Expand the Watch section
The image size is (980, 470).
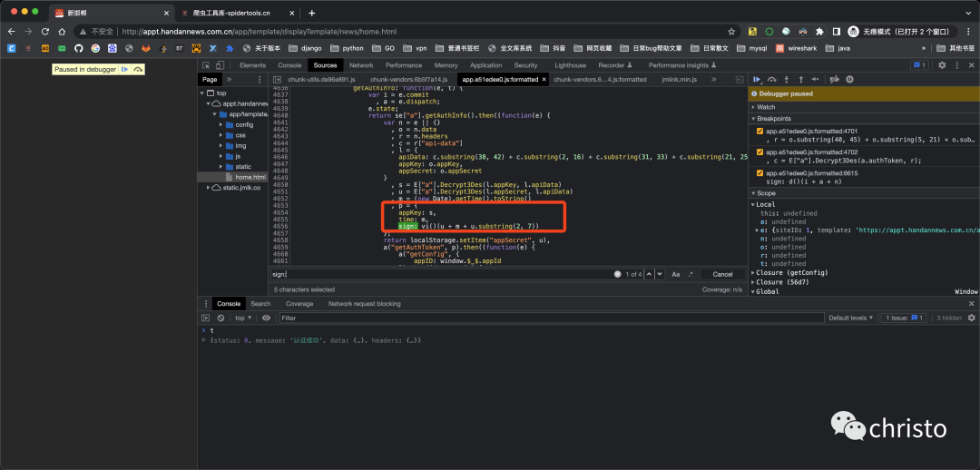coord(767,107)
